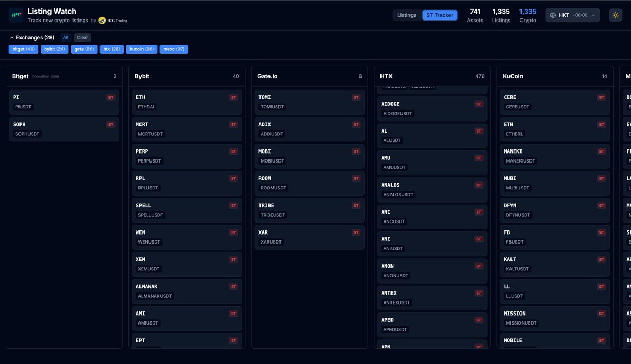Toggle the gate (66) exchange chip
The width and height of the screenshot is (631, 364).
point(84,49)
